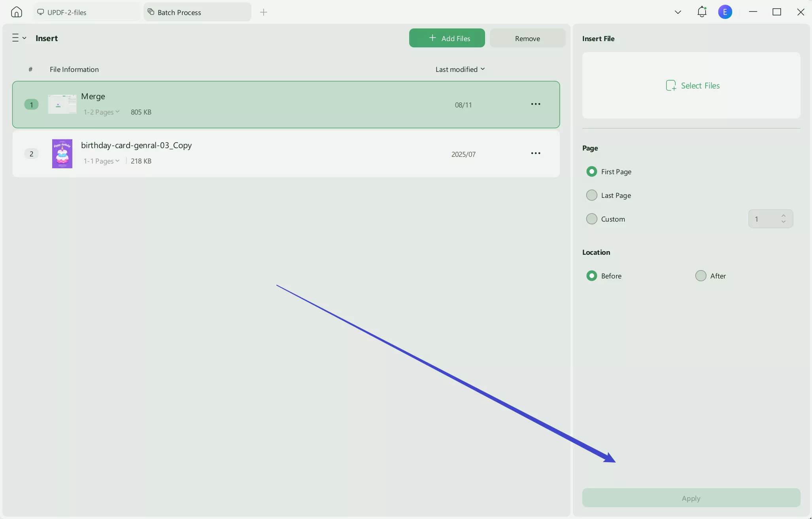Increase the custom page number with the stepper
The image size is (812, 519).
pyautogui.click(x=784, y=215)
